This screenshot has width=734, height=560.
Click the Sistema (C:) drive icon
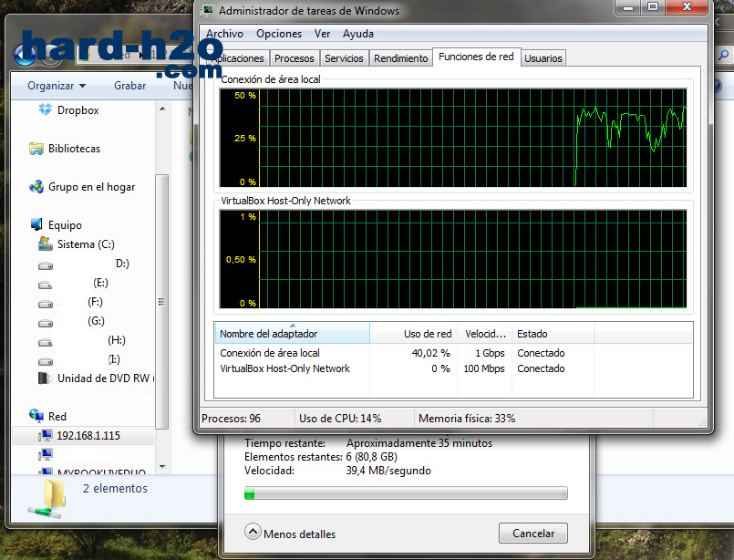(x=46, y=244)
